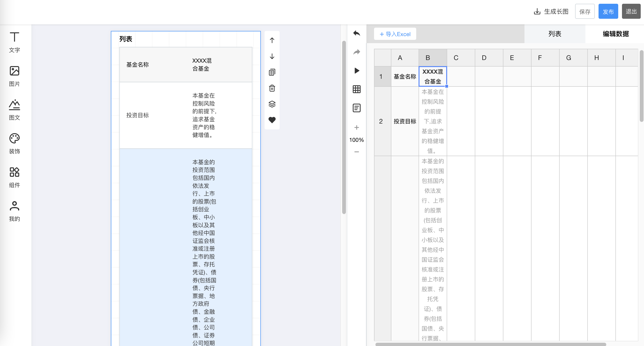This screenshot has width=644, height=346.
Task: Redo the last undone action
Action: pos(356,52)
